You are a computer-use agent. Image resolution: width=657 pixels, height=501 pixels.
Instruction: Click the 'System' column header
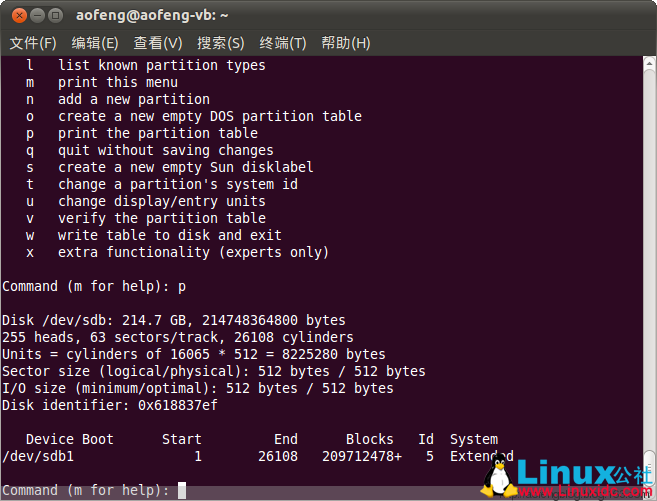coord(474,439)
